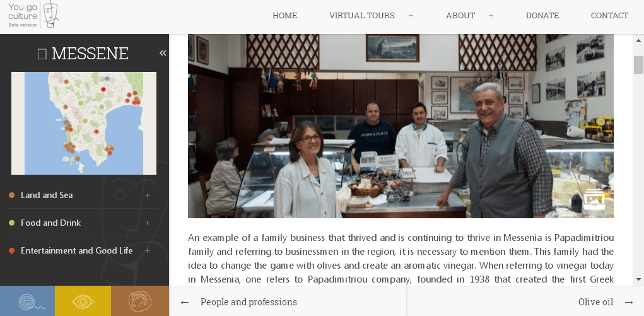Open the Home menu item
This screenshot has height=316, width=644.
(284, 16)
